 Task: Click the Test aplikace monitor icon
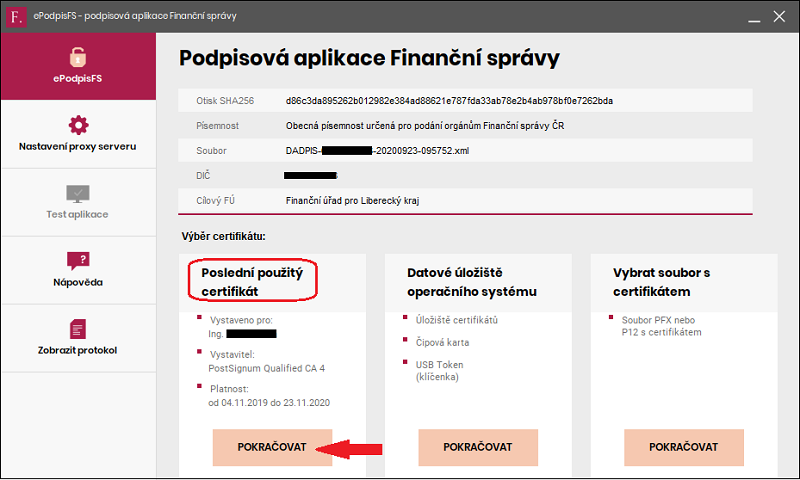78,194
